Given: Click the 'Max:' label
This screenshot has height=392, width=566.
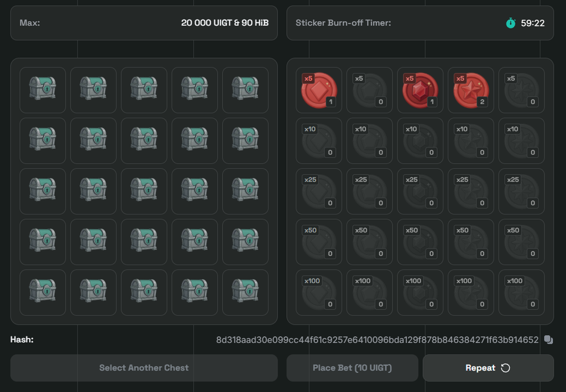Looking at the screenshot, I should click(x=30, y=23).
